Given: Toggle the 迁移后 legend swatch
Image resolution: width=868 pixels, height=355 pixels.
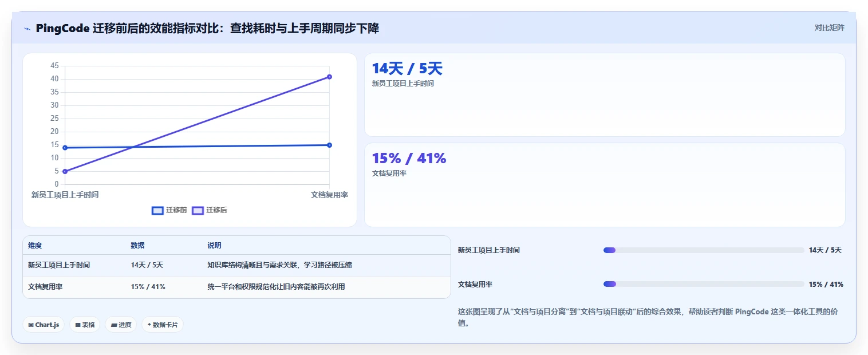Looking at the screenshot, I should pyautogui.click(x=198, y=210).
